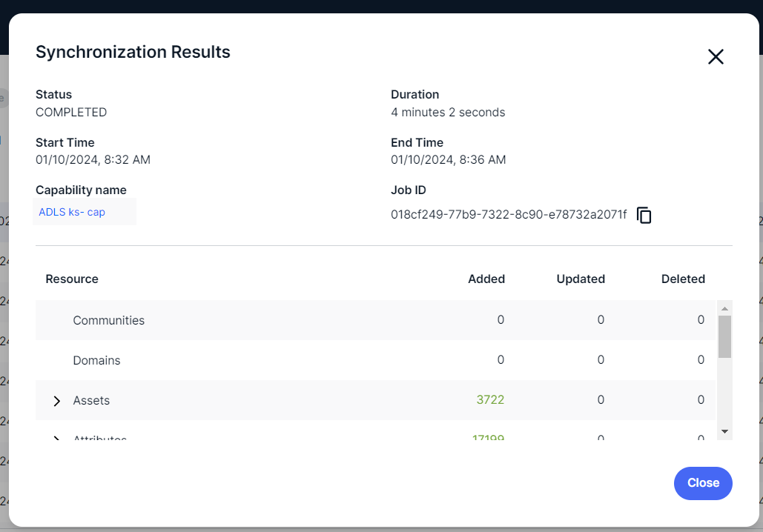Select the Domains resource row
Screen dimensions: 763x532
pos(96,361)
